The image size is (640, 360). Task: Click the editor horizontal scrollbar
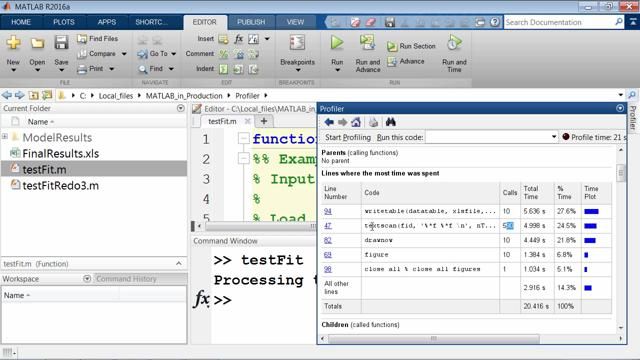click(x=259, y=226)
